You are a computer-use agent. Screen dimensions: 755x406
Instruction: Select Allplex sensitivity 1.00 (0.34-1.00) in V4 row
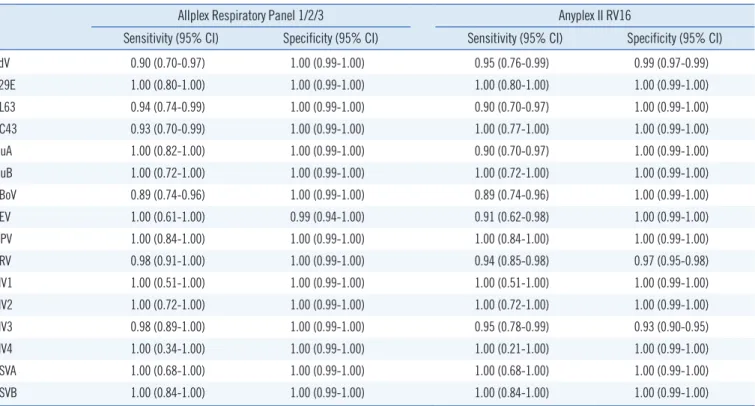pyautogui.click(x=168, y=349)
